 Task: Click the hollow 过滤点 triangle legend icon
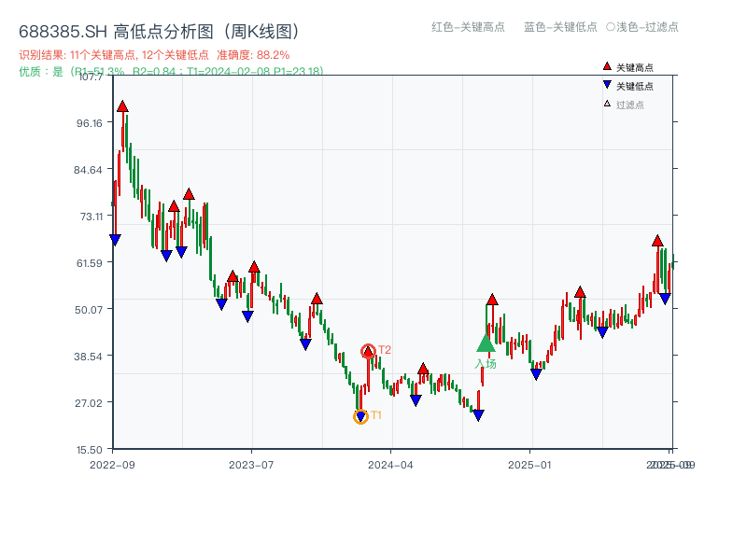click(x=607, y=101)
